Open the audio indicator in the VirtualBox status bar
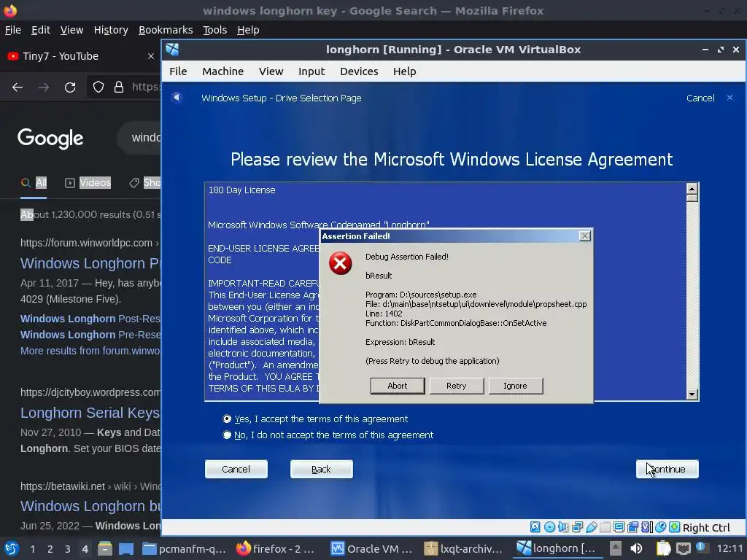The image size is (747, 560). (564, 527)
